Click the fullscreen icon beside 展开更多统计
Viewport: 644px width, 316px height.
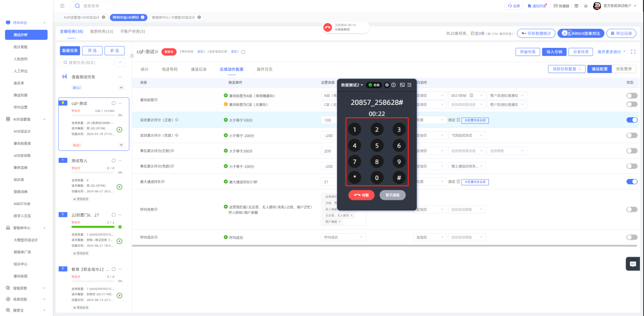pyautogui.click(x=633, y=52)
